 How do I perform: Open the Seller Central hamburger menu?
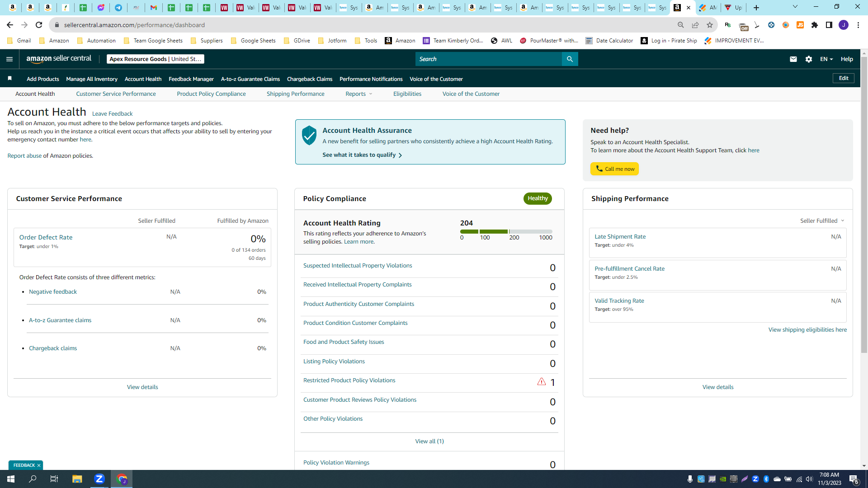pyautogui.click(x=9, y=59)
